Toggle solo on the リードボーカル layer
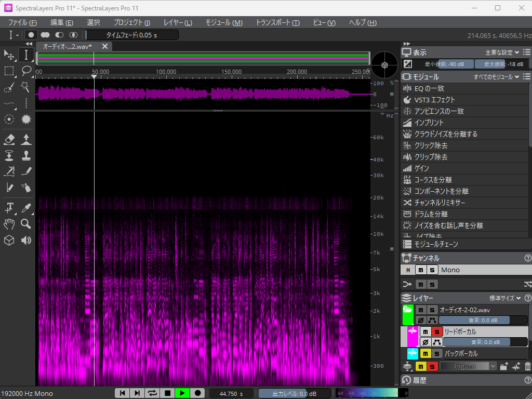This screenshot has height=399, width=532. click(x=436, y=332)
